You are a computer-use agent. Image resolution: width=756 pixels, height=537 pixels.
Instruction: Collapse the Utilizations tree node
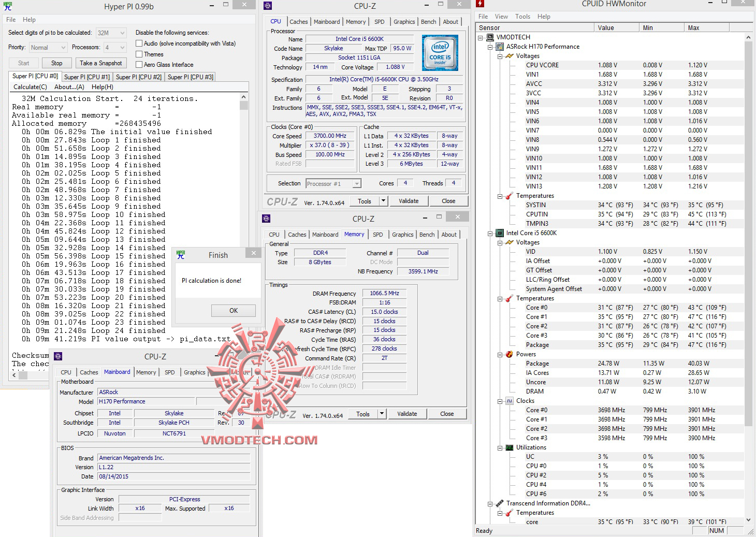click(x=500, y=447)
